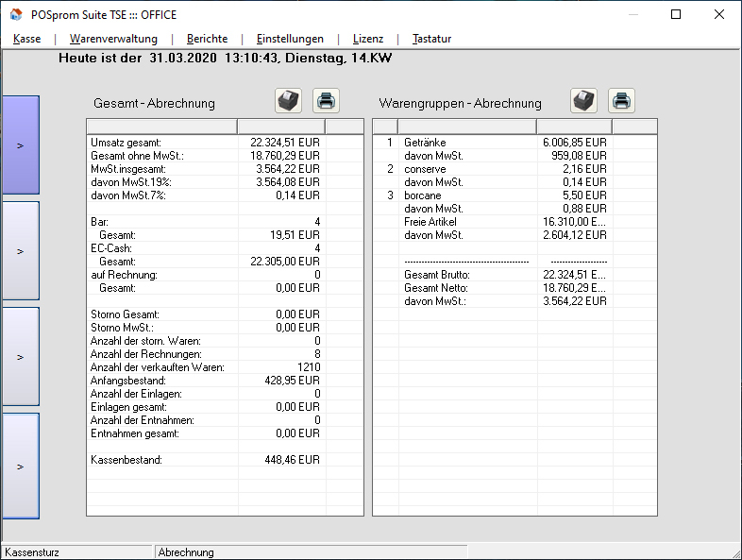The height and width of the screenshot is (560, 742).
Task: Select the 'conserve' product group row
Action: click(514, 169)
